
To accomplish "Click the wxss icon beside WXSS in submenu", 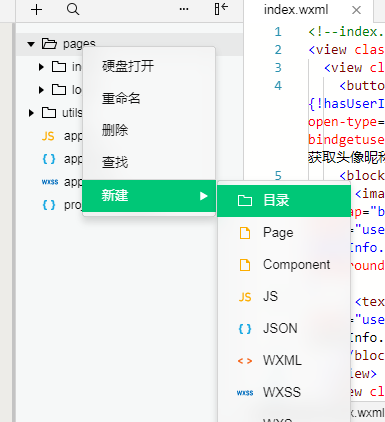I will 245,393.
